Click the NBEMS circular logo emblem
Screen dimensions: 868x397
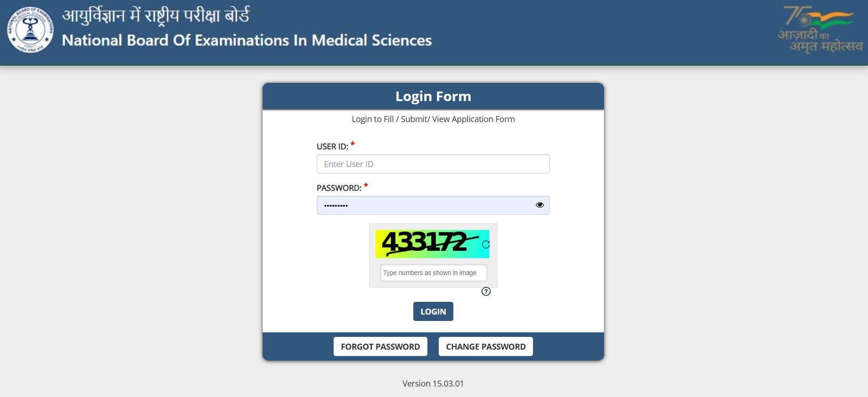(x=30, y=30)
